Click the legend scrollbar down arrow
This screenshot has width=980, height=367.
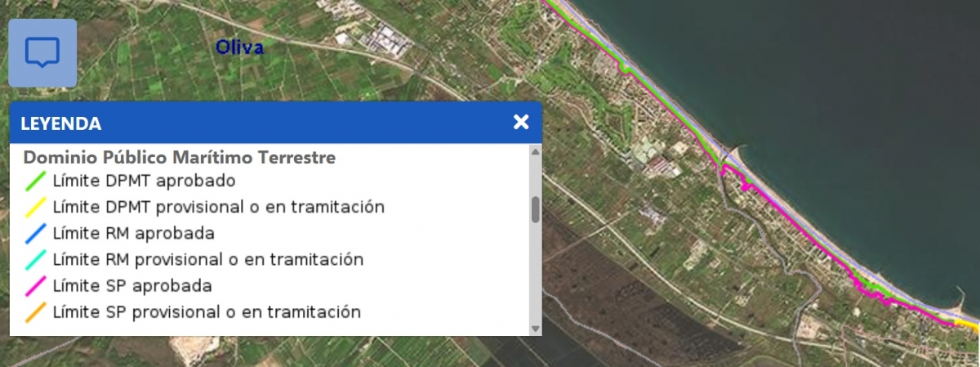(536, 329)
